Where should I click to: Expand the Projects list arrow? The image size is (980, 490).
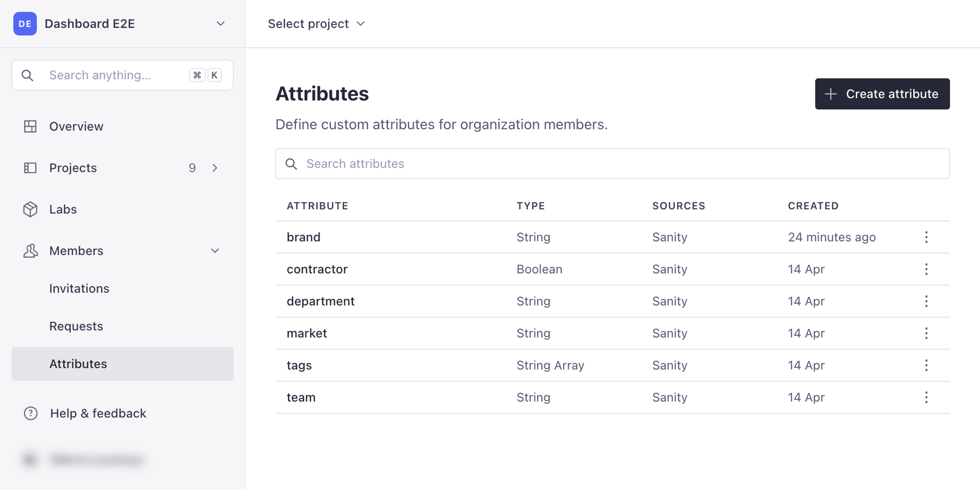(215, 168)
